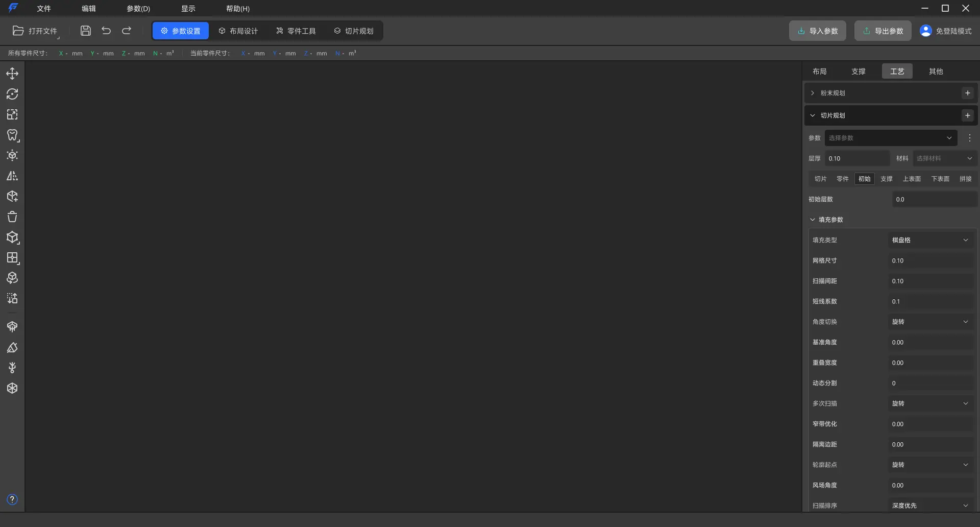Viewport: 980px width, 527px height.
Task: Select the move tool in left sidebar
Action: [x=12, y=74]
